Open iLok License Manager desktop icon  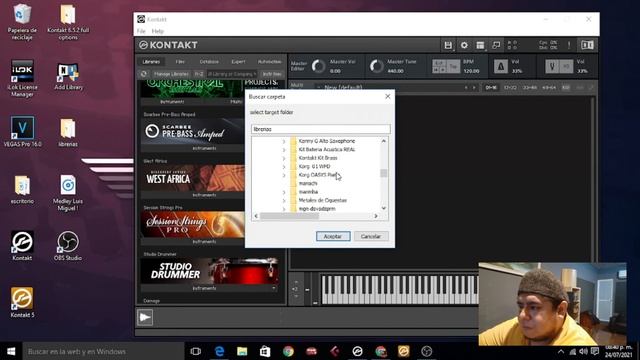pos(22,78)
